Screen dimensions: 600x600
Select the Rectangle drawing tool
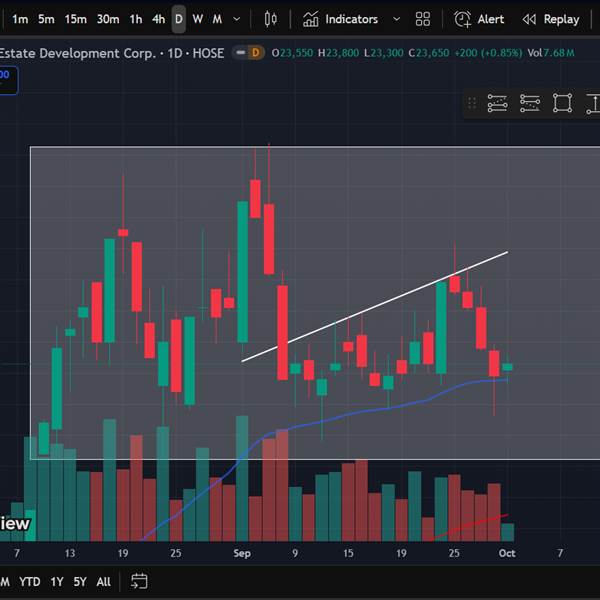(x=562, y=103)
